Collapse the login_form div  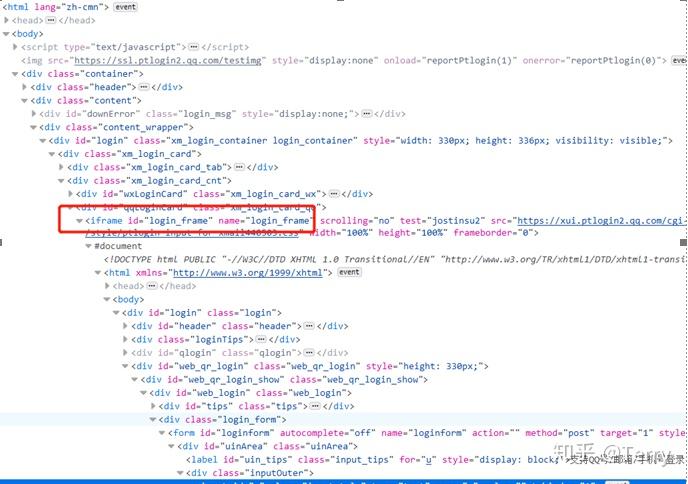(153, 420)
